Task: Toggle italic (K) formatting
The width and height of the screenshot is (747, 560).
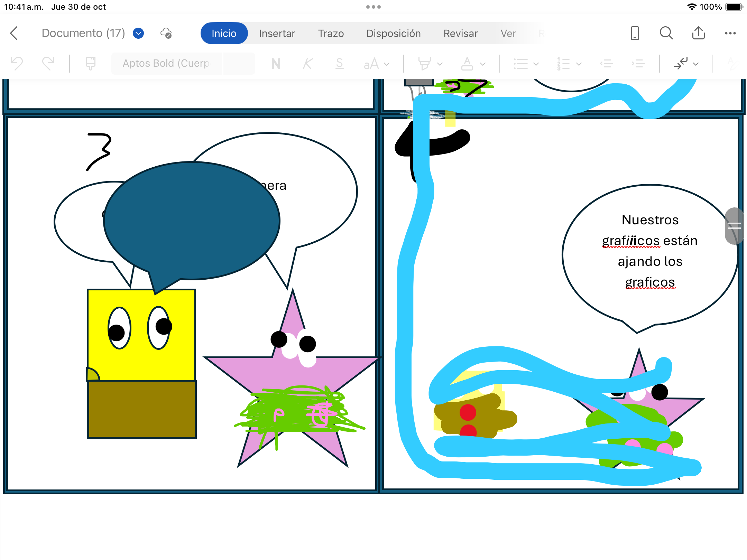Action: click(x=307, y=64)
